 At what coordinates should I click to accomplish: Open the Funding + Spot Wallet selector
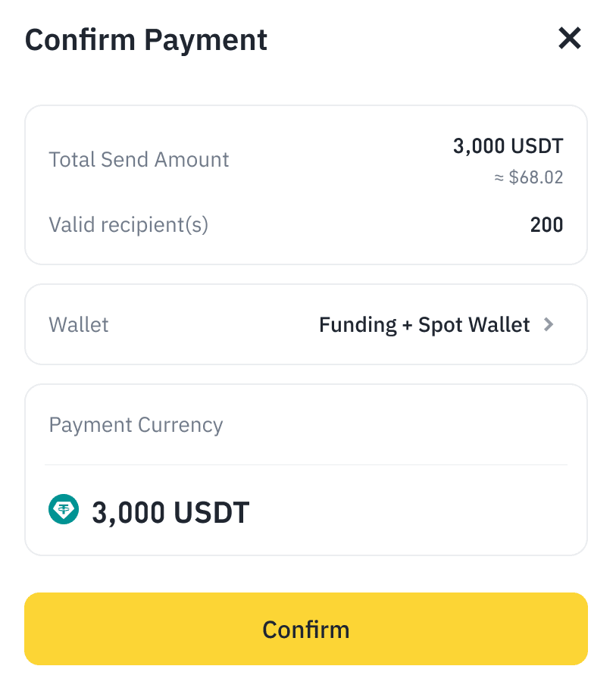click(x=424, y=325)
